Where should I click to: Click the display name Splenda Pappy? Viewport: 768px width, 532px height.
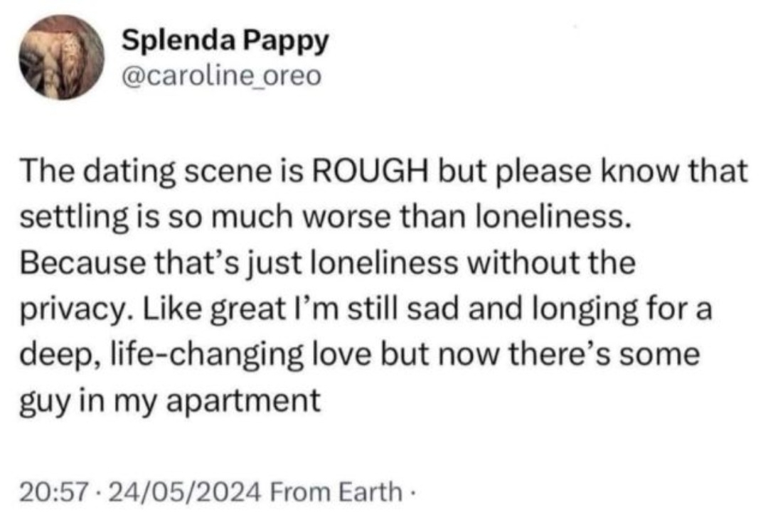pos(225,41)
